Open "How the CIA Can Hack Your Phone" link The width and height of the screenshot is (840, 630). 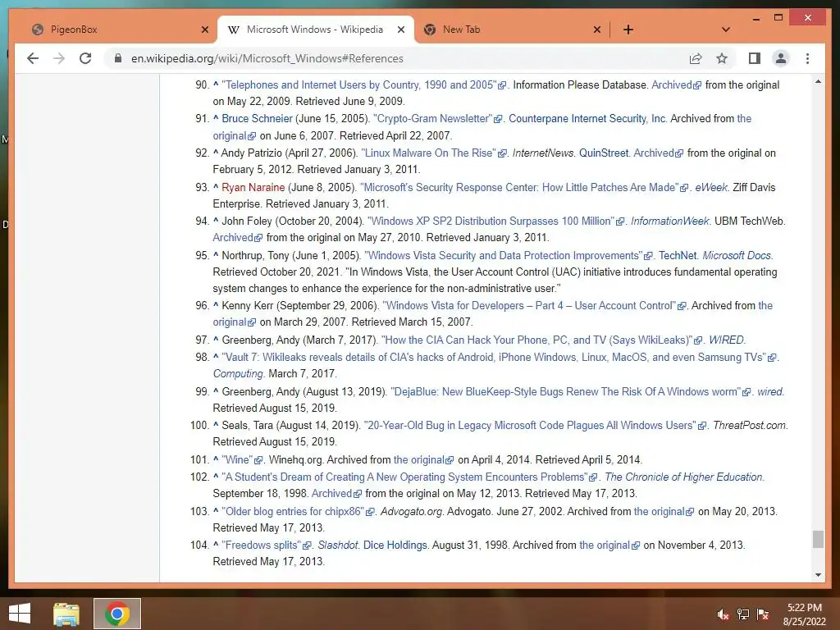pyautogui.click(x=536, y=340)
